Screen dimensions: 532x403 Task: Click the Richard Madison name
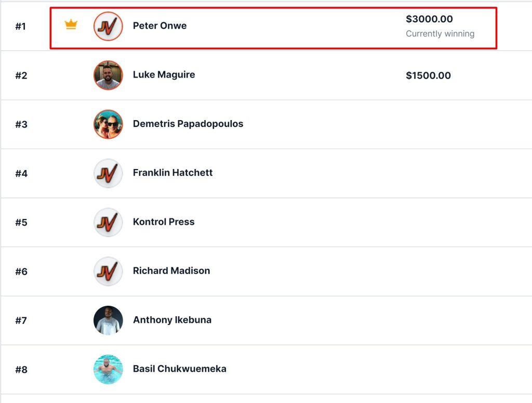[x=171, y=270]
